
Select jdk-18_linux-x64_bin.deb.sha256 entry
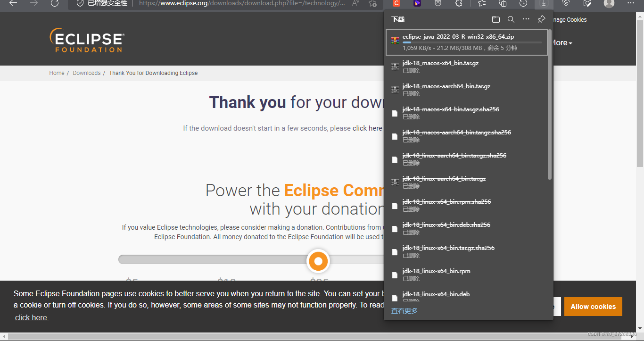click(467, 229)
